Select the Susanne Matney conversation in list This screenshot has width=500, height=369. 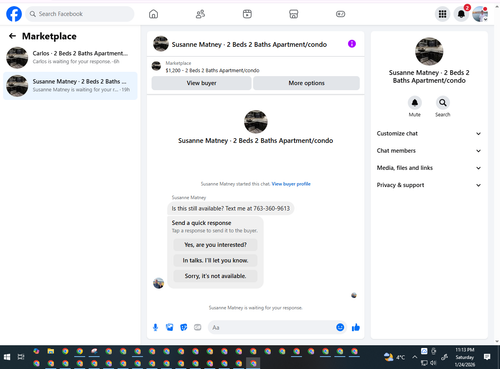[x=70, y=86]
